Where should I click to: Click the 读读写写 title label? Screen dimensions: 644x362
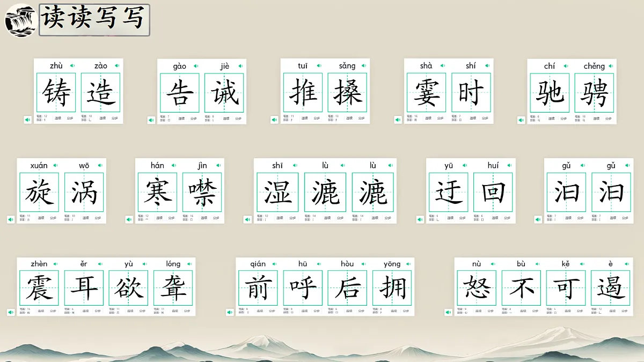pos(94,20)
